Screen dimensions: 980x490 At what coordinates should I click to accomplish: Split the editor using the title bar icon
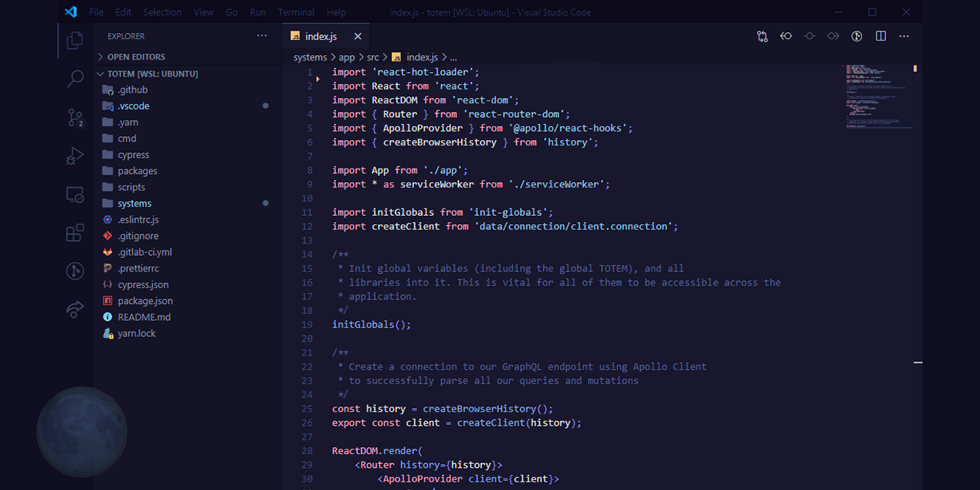[x=880, y=36]
